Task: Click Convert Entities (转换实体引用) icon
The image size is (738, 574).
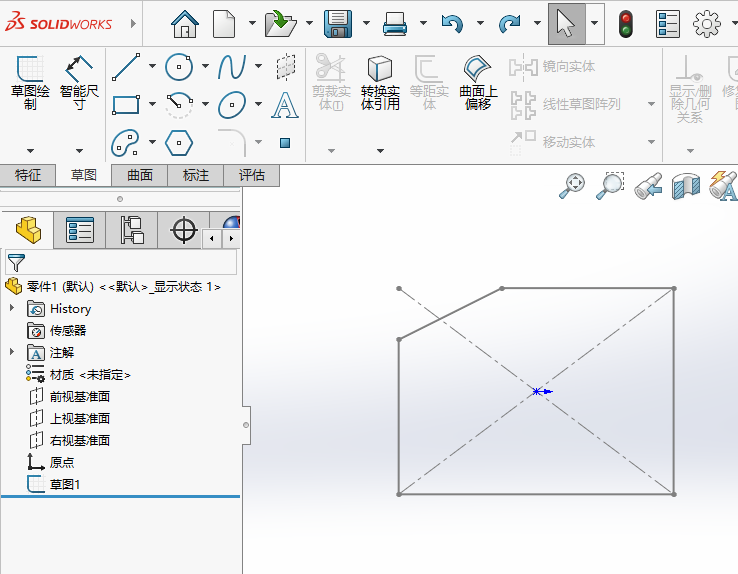Action: (x=380, y=81)
